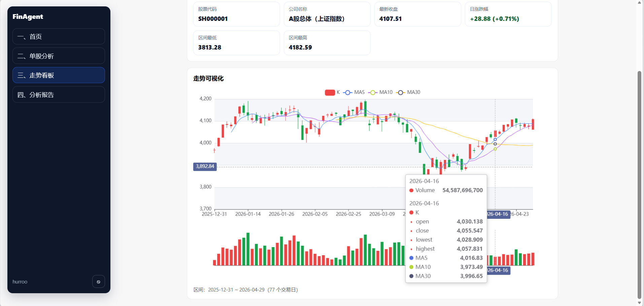Click the 2025-12-31 x-axis date label

[214, 214]
